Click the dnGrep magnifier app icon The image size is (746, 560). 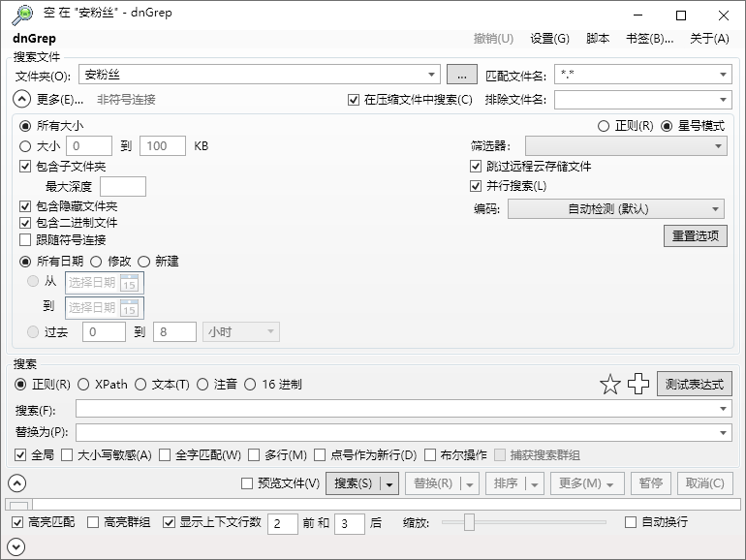tap(22, 15)
